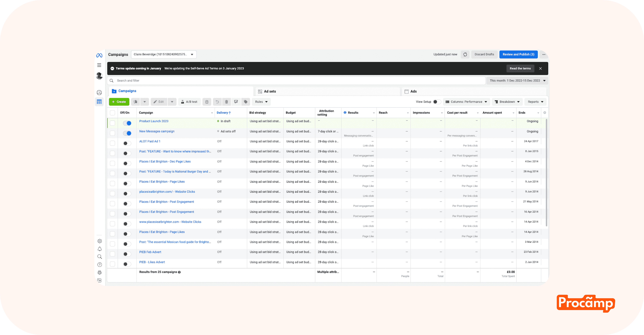This screenshot has width=644, height=335.
Task: Click the Tag label icon in toolbar
Action: 245,102
